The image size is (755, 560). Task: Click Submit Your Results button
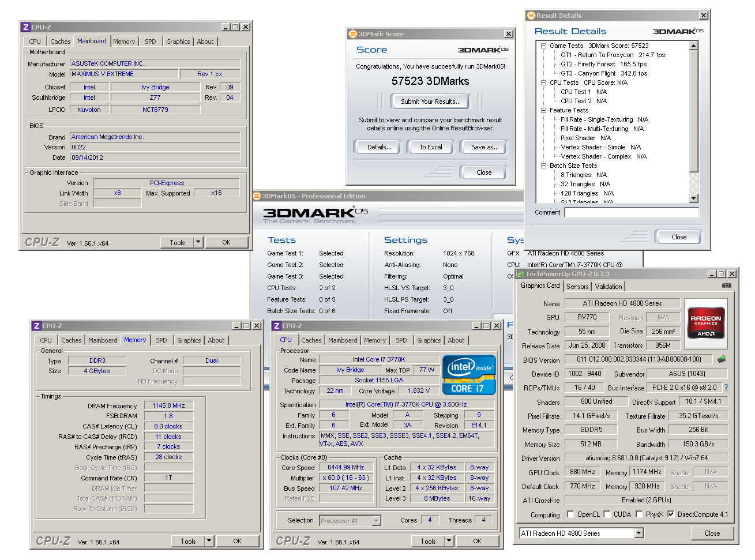(431, 102)
